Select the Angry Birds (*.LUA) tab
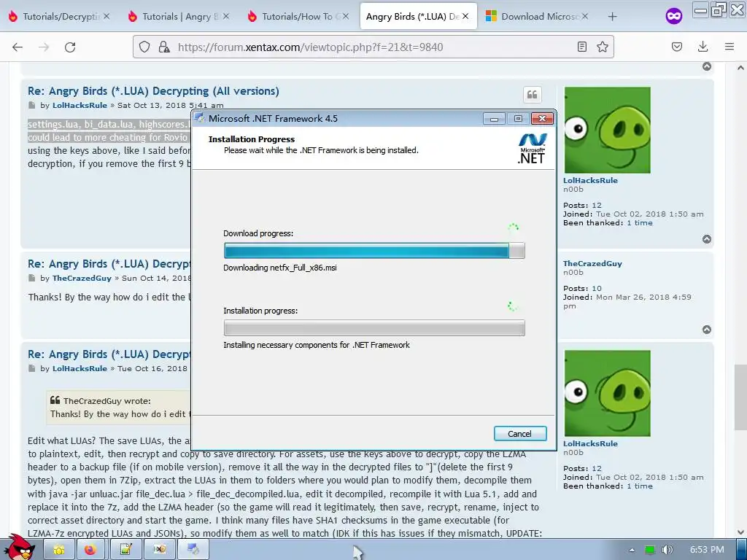The image size is (747, 560). pos(418,16)
